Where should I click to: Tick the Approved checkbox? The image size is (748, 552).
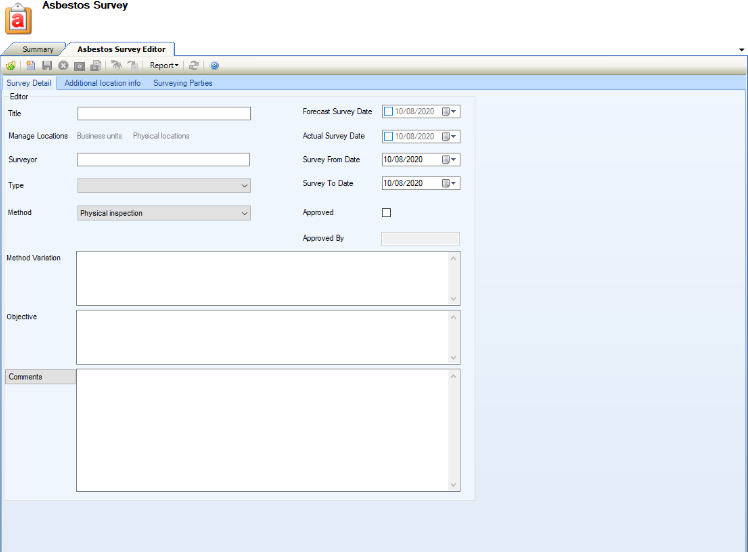click(387, 212)
